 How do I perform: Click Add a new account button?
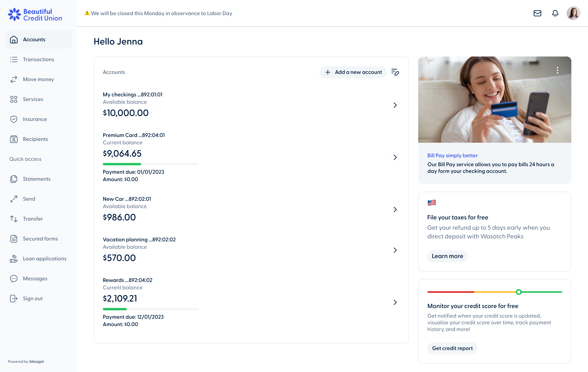353,72
